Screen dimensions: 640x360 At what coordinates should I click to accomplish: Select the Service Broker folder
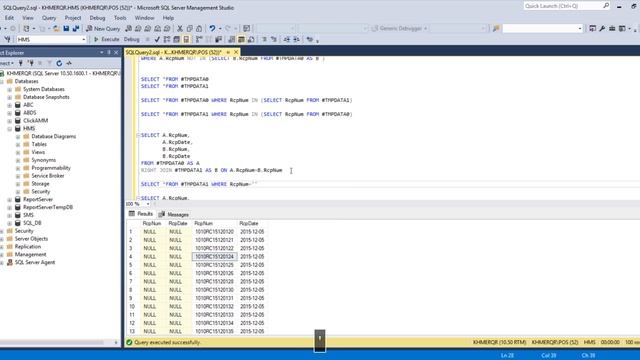pyautogui.click(x=48, y=176)
